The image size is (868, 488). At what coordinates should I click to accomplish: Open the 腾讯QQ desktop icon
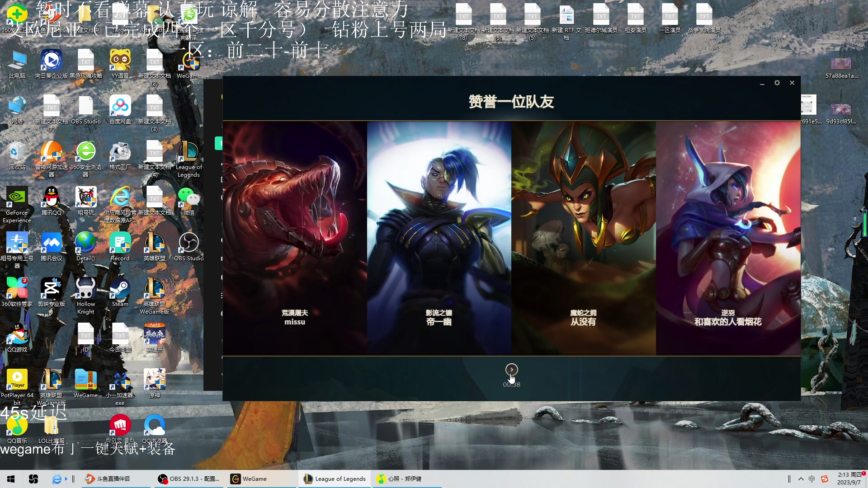52,201
